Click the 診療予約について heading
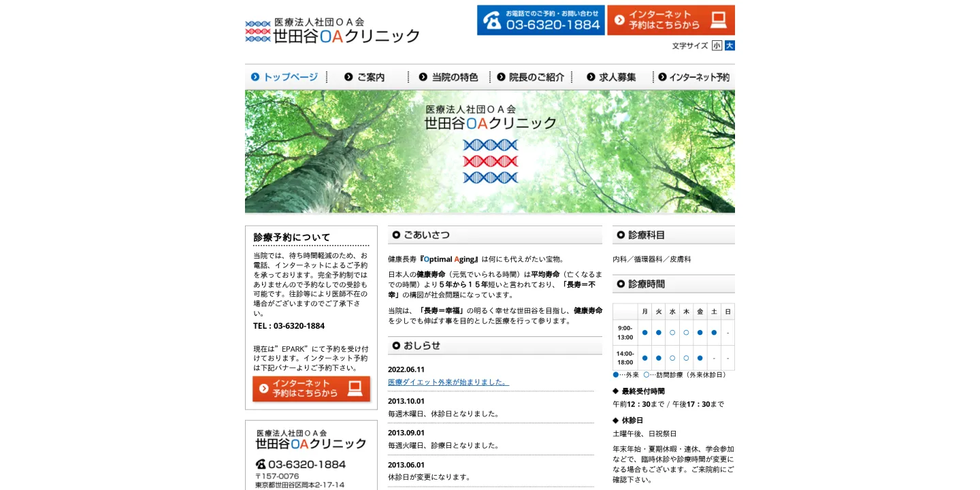 292,238
